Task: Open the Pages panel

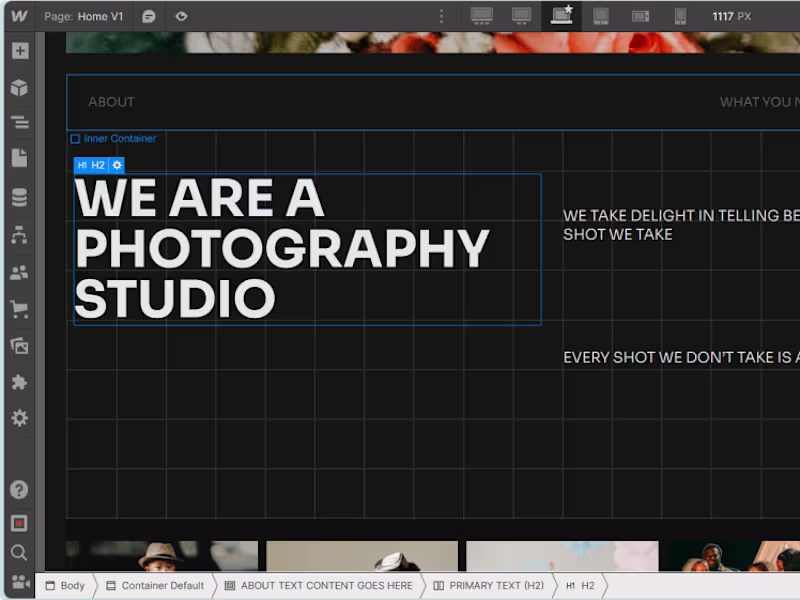Action: click(x=20, y=157)
